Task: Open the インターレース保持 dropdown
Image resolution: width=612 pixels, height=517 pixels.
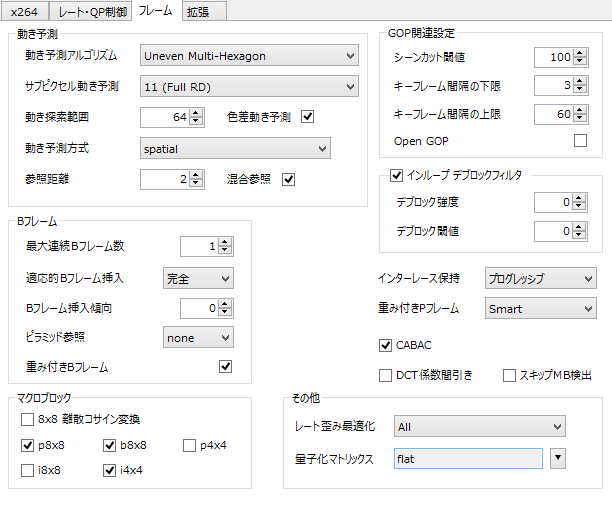Action: click(540, 278)
